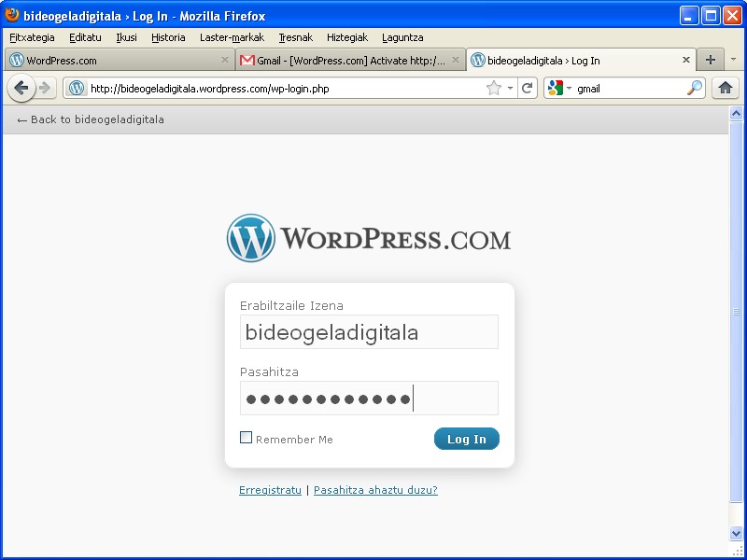
Task: Tick the Remember Me checkbox
Action: [246, 438]
